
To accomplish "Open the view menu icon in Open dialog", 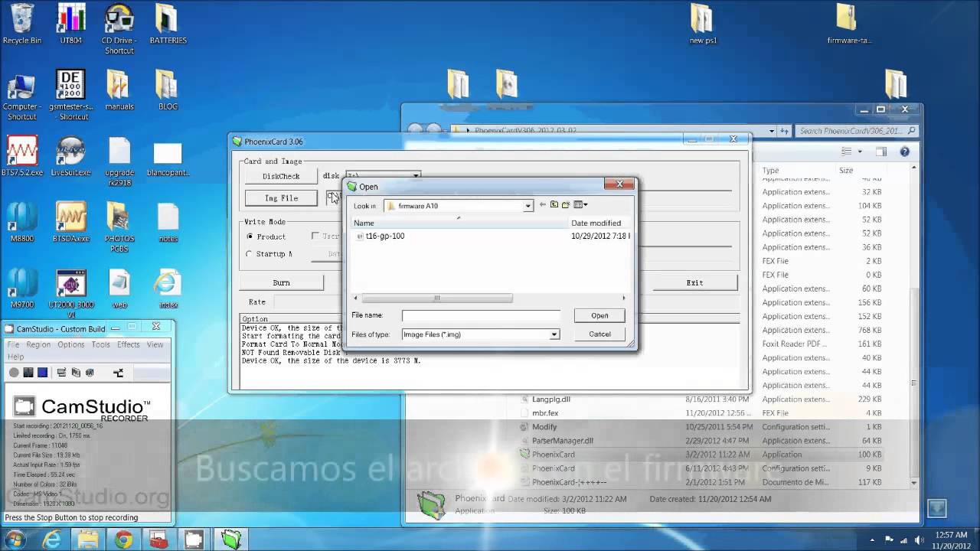I will pyautogui.click(x=580, y=205).
